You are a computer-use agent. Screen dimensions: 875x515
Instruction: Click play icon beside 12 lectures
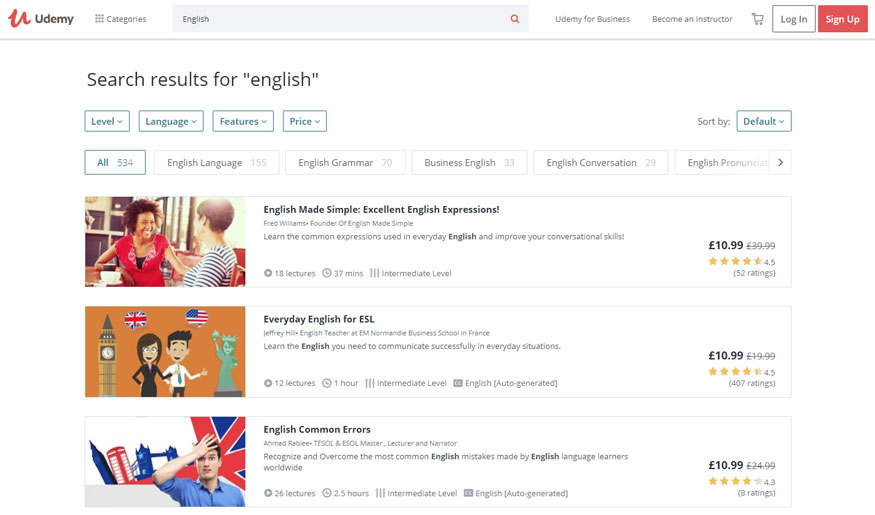(268, 383)
